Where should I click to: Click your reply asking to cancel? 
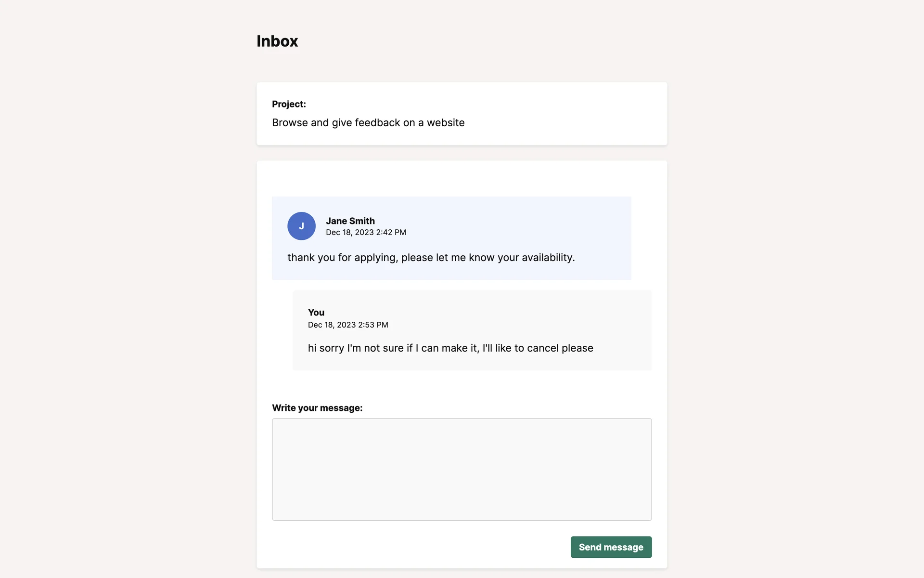(450, 348)
